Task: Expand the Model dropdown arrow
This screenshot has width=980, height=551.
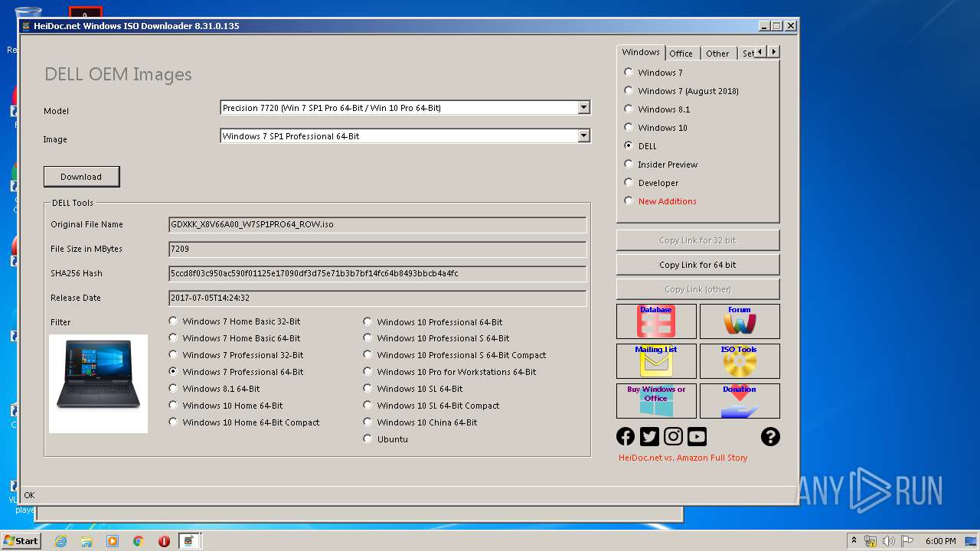Action: (584, 108)
